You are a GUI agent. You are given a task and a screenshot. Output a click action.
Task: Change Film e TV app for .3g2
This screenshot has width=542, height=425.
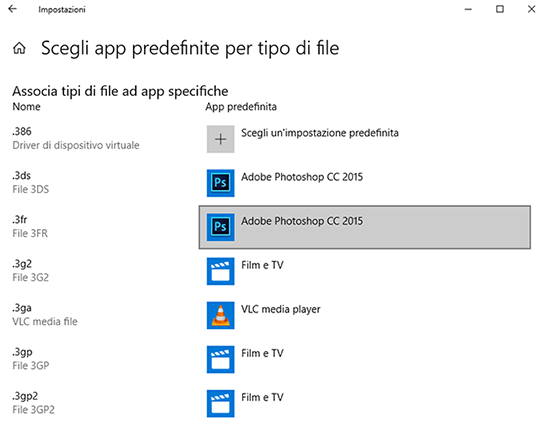262,265
